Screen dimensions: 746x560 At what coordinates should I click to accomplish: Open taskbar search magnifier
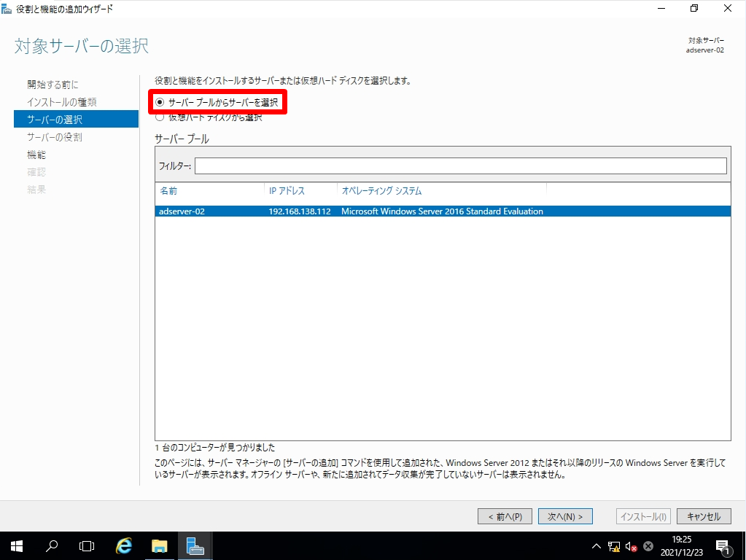click(51, 546)
